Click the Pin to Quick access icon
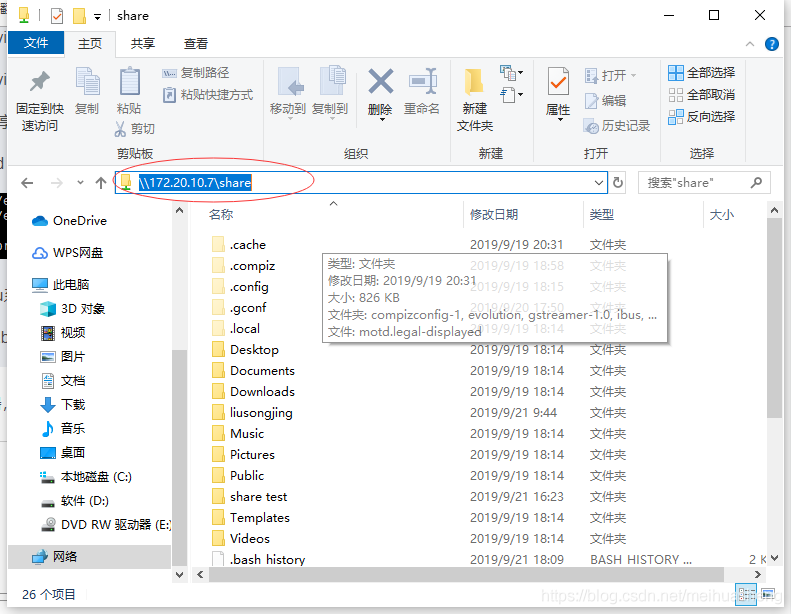The height and width of the screenshot is (614, 791). coord(39,82)
